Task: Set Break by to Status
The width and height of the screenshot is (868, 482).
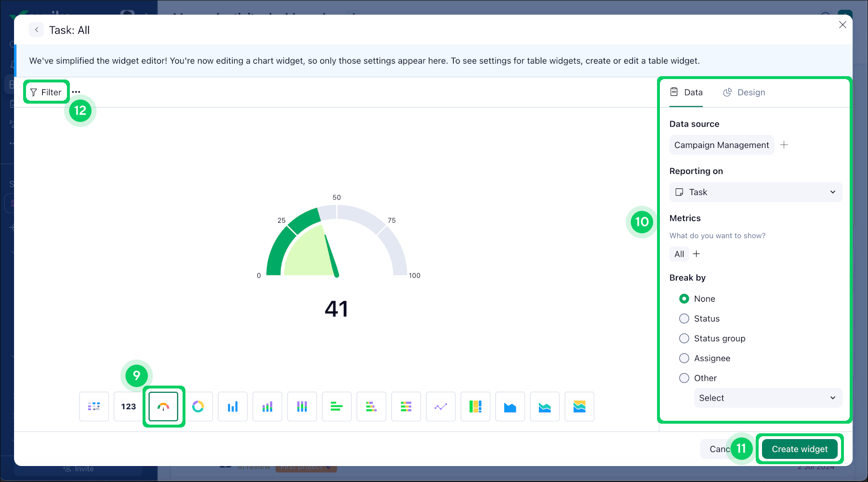Action: [684, 318]
